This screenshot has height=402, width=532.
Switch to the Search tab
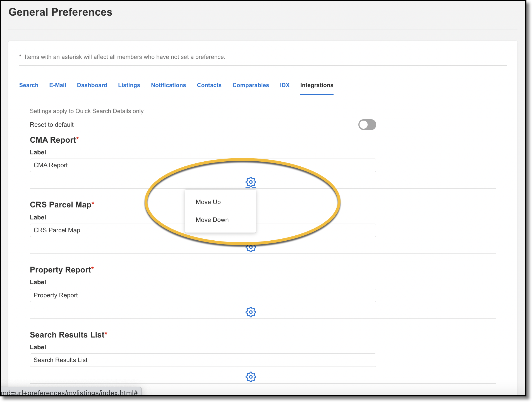(29, 85)
